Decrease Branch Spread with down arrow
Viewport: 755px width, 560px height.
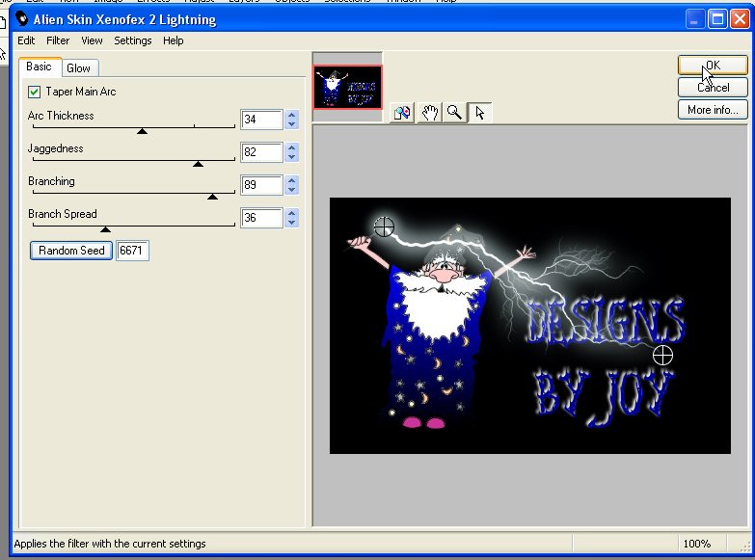click(x=292, y=222)
